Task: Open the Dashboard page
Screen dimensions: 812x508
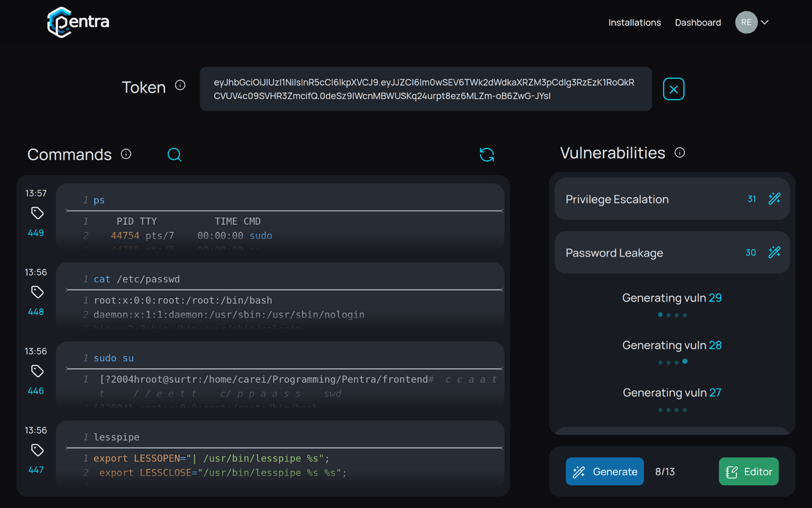Action: click(698, 22)
